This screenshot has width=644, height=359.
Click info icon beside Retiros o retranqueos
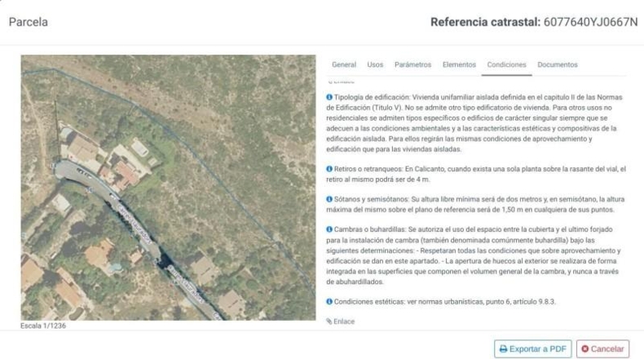pos(329,169)
